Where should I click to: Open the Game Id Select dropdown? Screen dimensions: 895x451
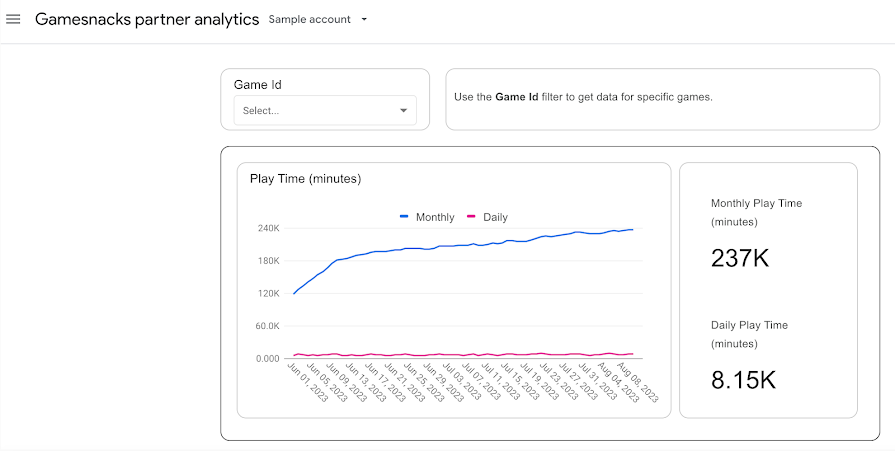(x=325, y=110)
